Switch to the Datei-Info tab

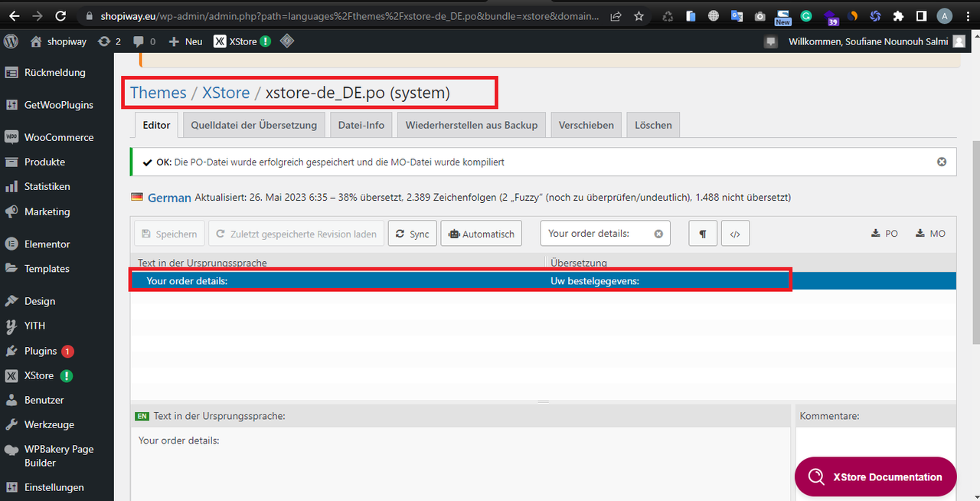(361, 125)
